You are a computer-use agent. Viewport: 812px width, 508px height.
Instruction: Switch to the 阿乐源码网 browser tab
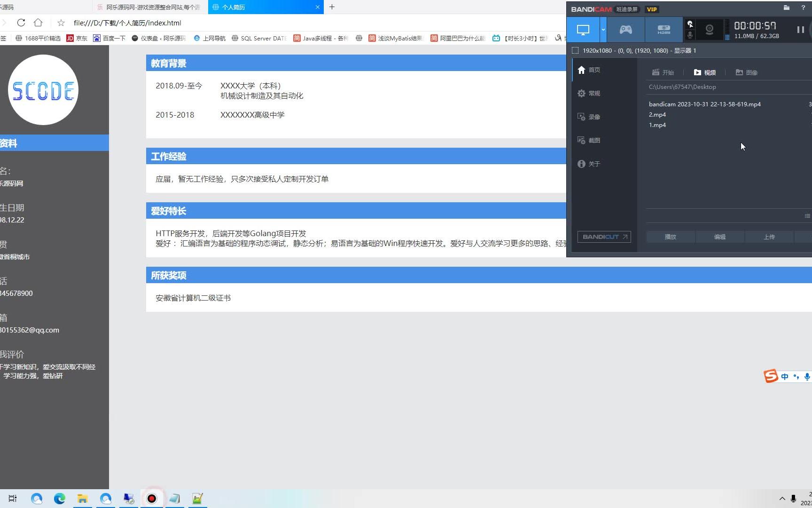click(149, 7)
